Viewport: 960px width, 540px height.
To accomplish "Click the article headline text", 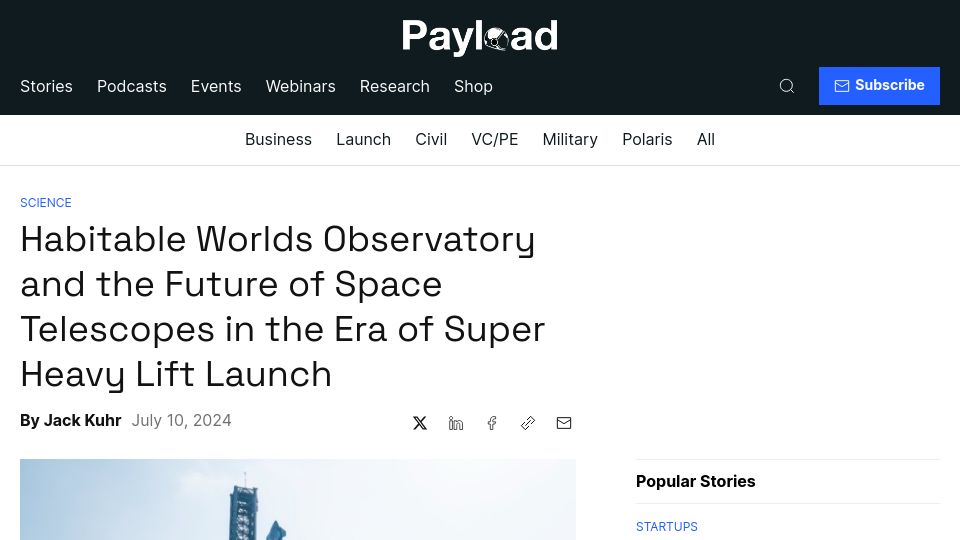I will point(283,306).
